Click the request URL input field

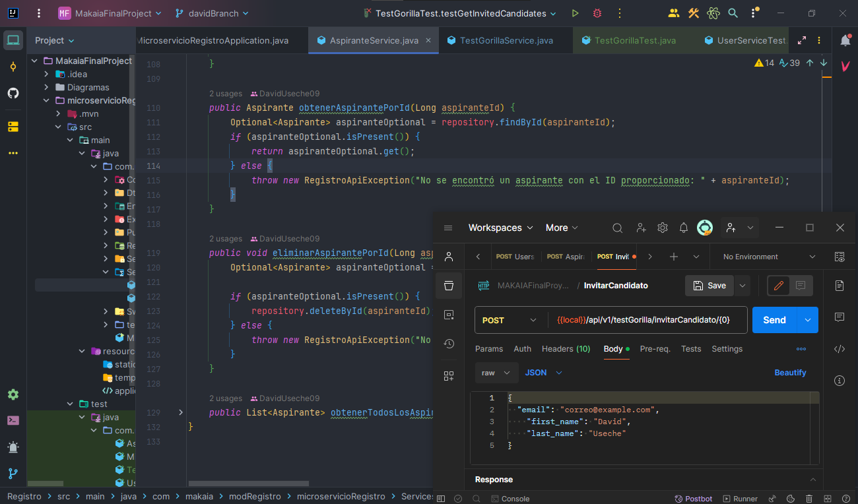click(647, 320)
